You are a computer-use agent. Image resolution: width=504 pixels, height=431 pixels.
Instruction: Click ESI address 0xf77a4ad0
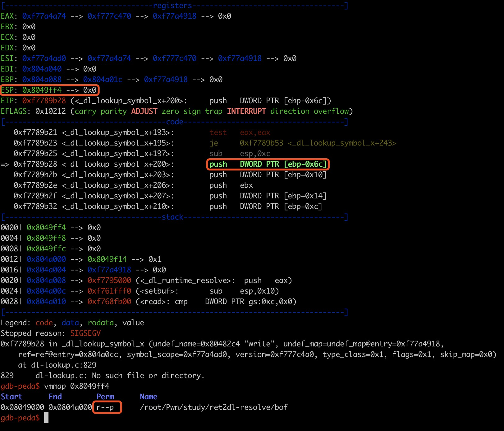pyautogui.click(x=44, y=58)
